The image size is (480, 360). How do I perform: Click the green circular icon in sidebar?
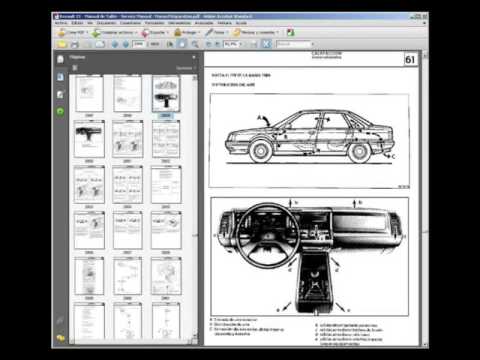pyautogui.click(x=60, y=112)
